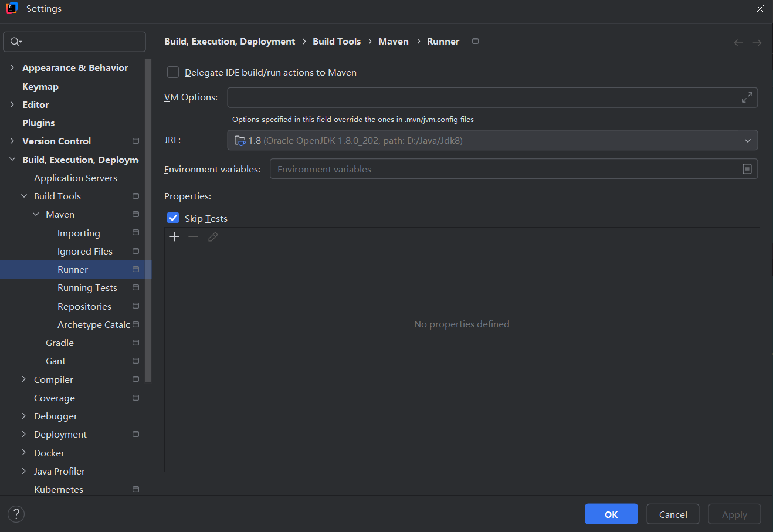Focus the settings search box

(74, 42)
